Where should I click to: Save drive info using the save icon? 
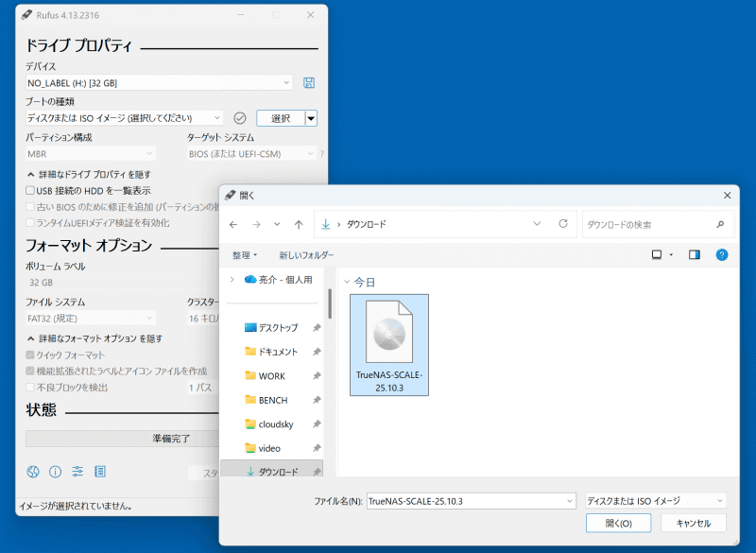pos(309,82)
